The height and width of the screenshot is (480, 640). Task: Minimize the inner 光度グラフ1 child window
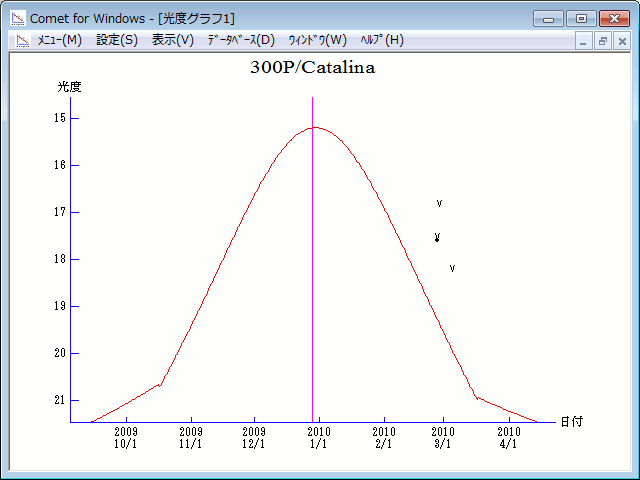click(585, 41)
